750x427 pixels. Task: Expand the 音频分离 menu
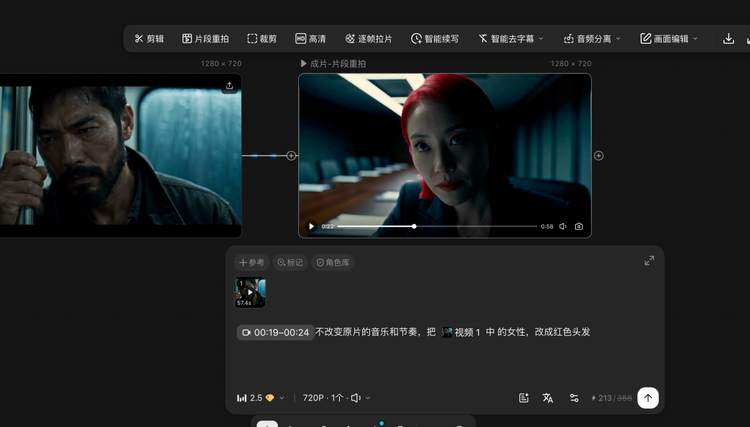coord(592,39)
